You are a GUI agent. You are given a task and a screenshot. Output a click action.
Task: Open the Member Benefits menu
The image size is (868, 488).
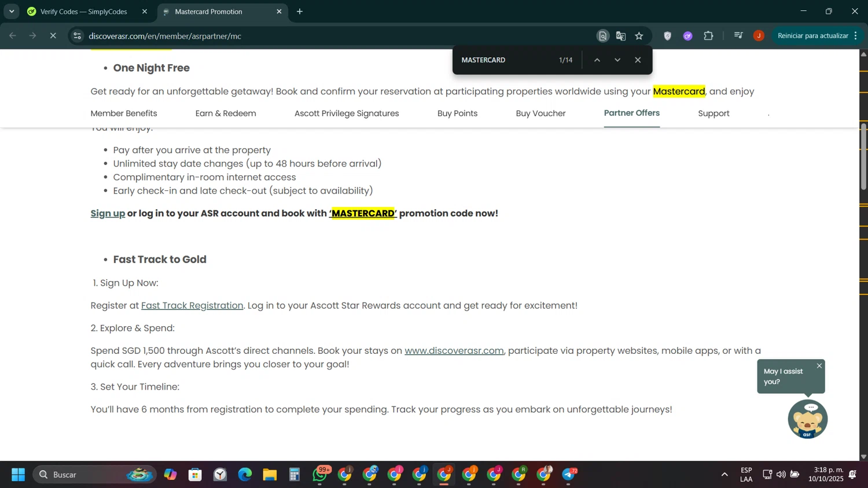tap(124, 113)
